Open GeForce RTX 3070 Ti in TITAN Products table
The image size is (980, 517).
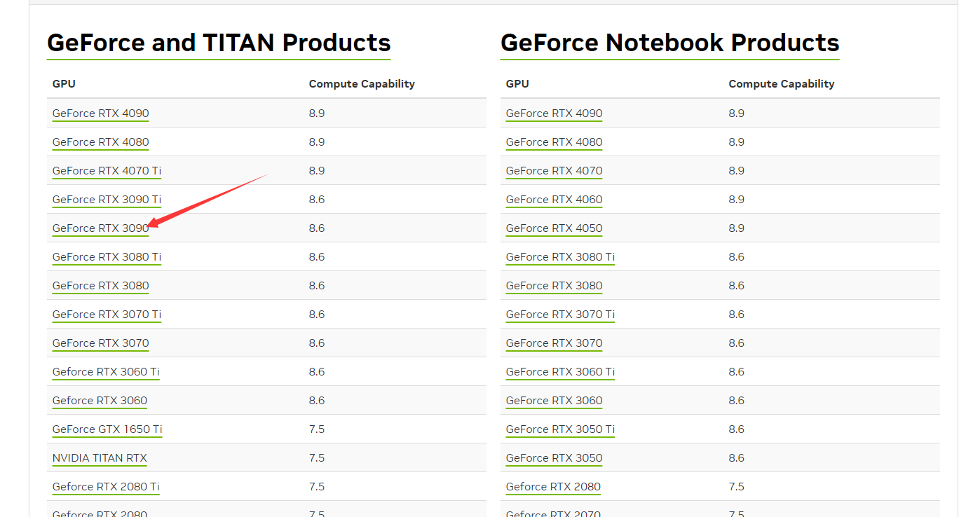point(107,315)
